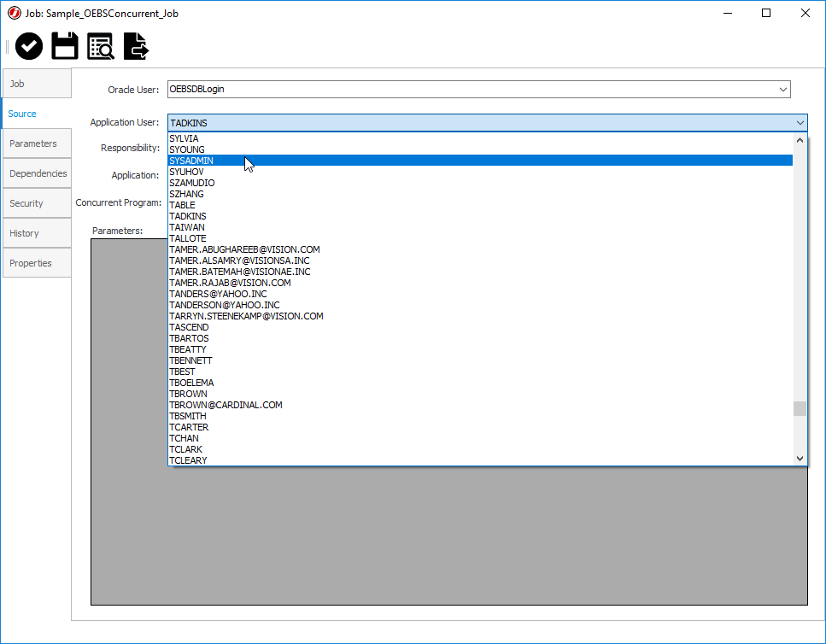The width and height of the screenshot is (826, 644).
Task: Select the TABLE user entry
Action: tap(480, 205)
